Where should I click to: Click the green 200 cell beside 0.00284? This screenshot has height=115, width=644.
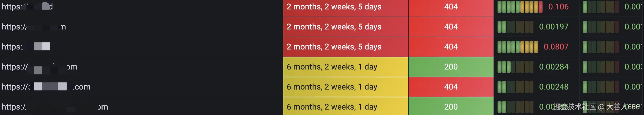[451, 67]
